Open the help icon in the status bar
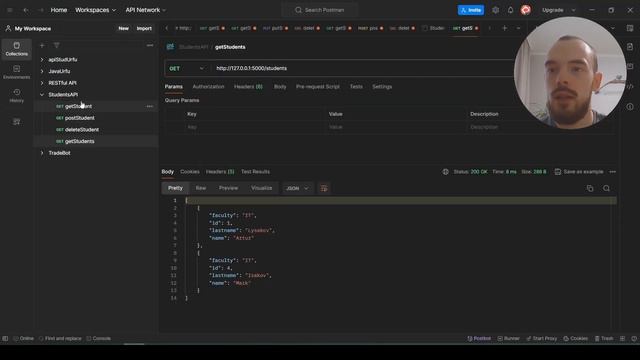The height and width of the screenshot is (360, 640). [x=634, y=338]
